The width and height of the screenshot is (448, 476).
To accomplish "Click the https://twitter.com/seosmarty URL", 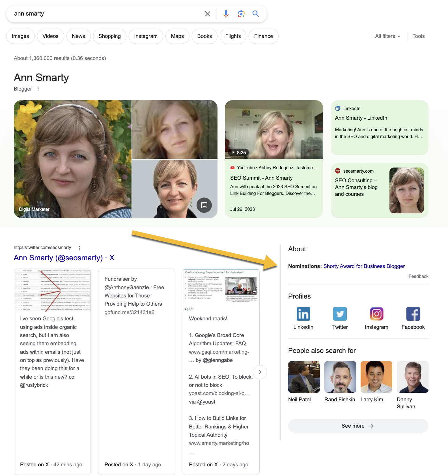I will tap(42, 248).
